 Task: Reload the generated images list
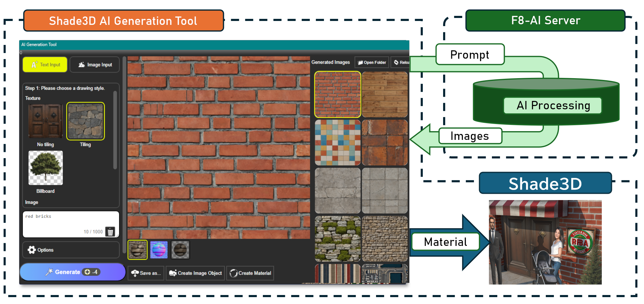(x=400, y=62)
